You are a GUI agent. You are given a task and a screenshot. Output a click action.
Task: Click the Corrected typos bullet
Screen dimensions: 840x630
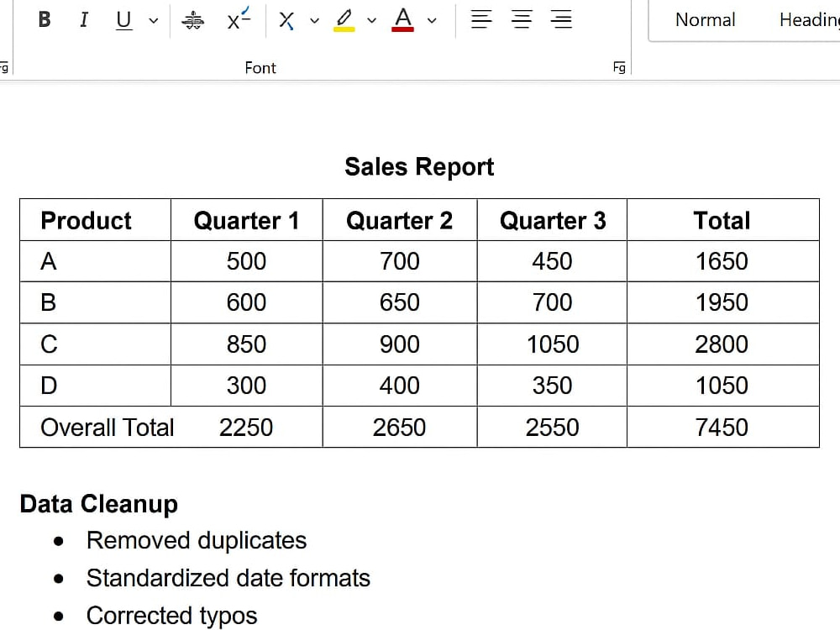(x=172, y=616)
